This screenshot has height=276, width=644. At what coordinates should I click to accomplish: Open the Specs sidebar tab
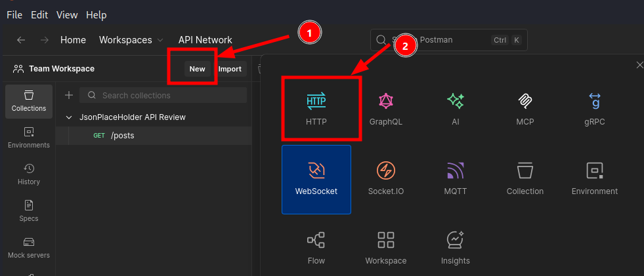(29, 211)
